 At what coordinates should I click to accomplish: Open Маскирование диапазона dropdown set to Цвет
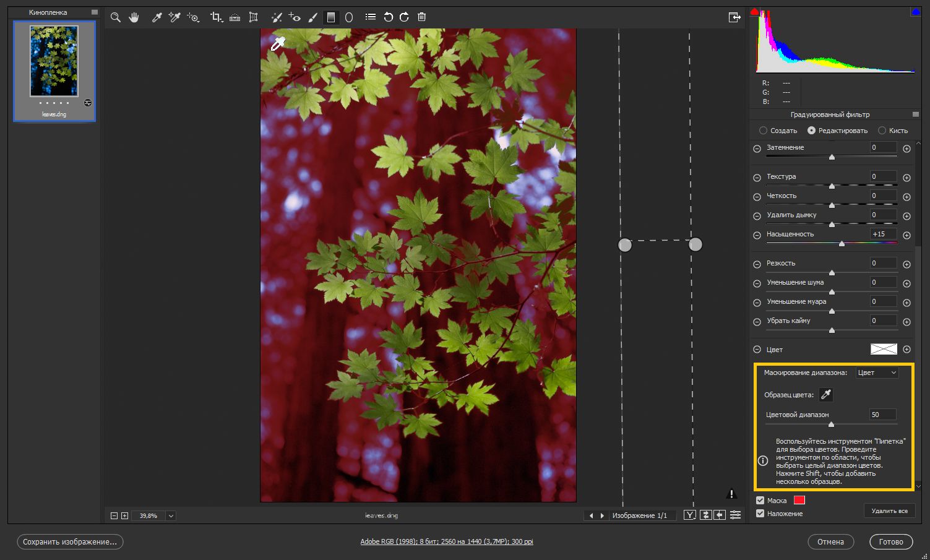[877, 373]
